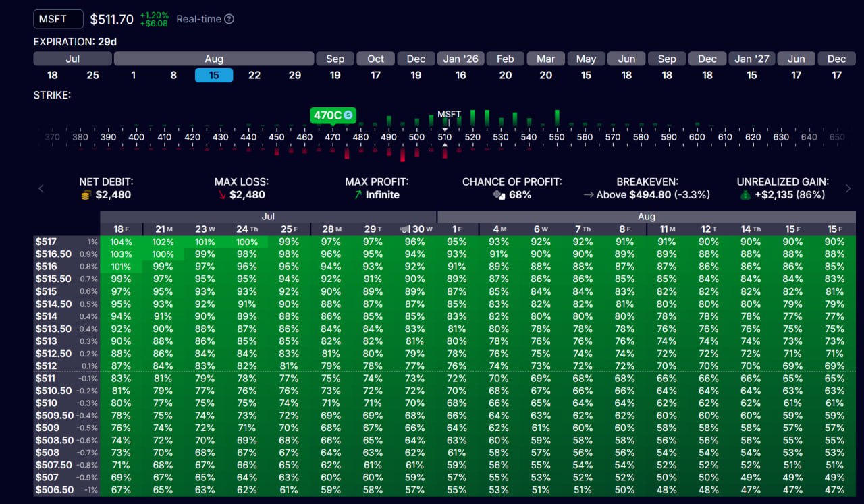
Task: Click the dice icon under Chance of Profit
Action: click(498, 195)
